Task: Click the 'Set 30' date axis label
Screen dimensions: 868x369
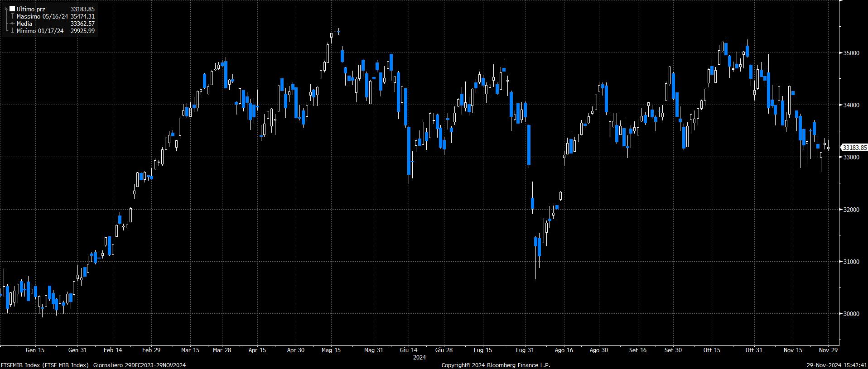Action: pos(673,350)
